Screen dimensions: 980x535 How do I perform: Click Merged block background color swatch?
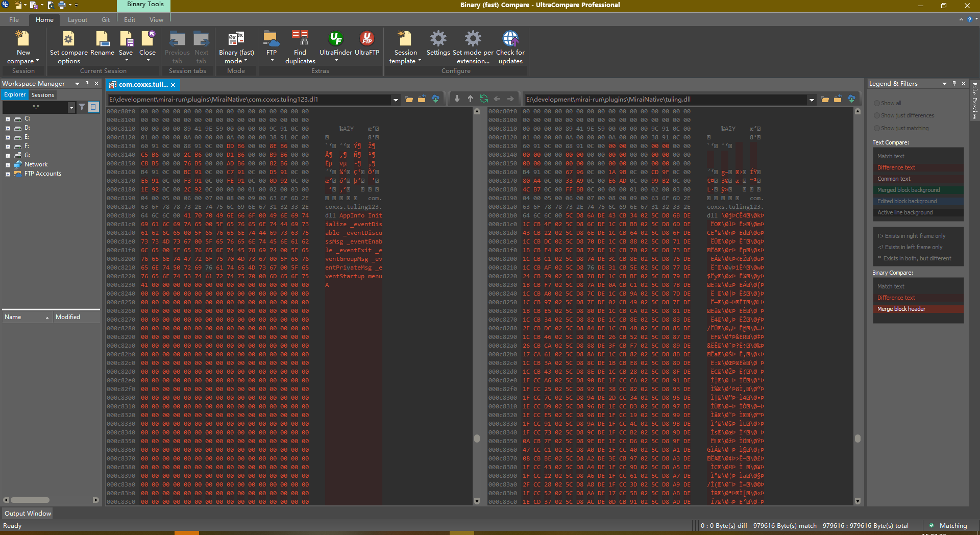pyautogui.click(x=918, y=190)
